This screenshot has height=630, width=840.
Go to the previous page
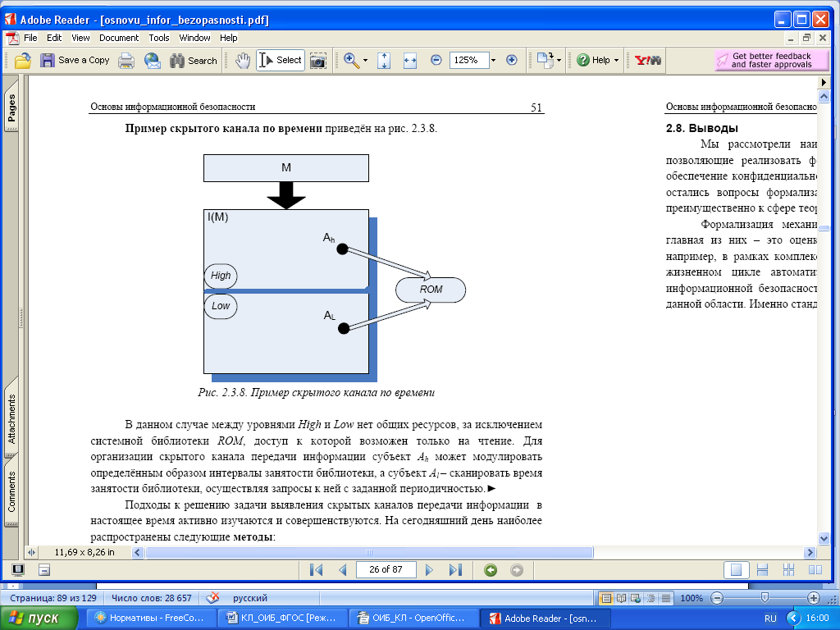(x=343, y=570)
